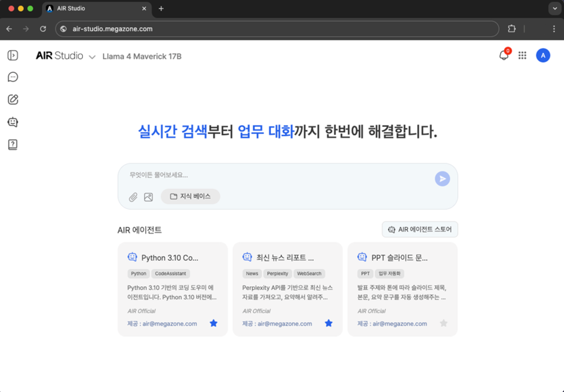Image resolution: width=564 pixels, height=392 pixels.
Task: Unfavorite the 최신 뉴스 리포트 agent star
Action: [328, 323]
